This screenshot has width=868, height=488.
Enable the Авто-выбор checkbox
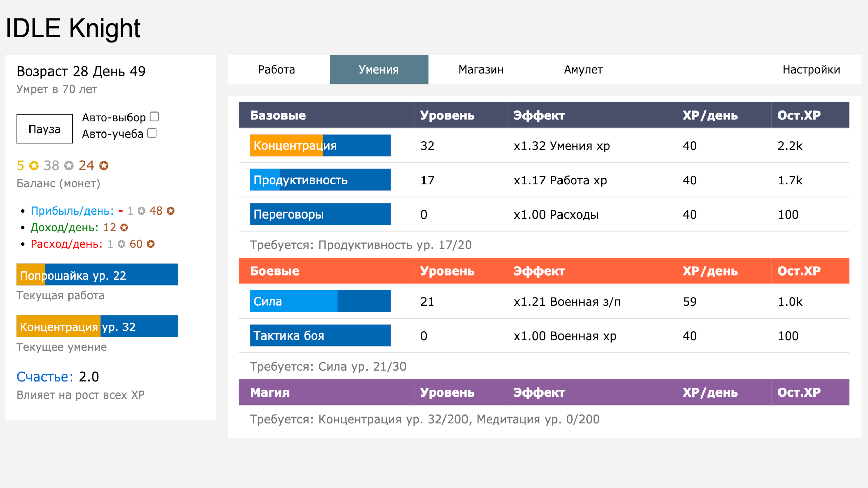pyautogui.click(x=154, y=117)
